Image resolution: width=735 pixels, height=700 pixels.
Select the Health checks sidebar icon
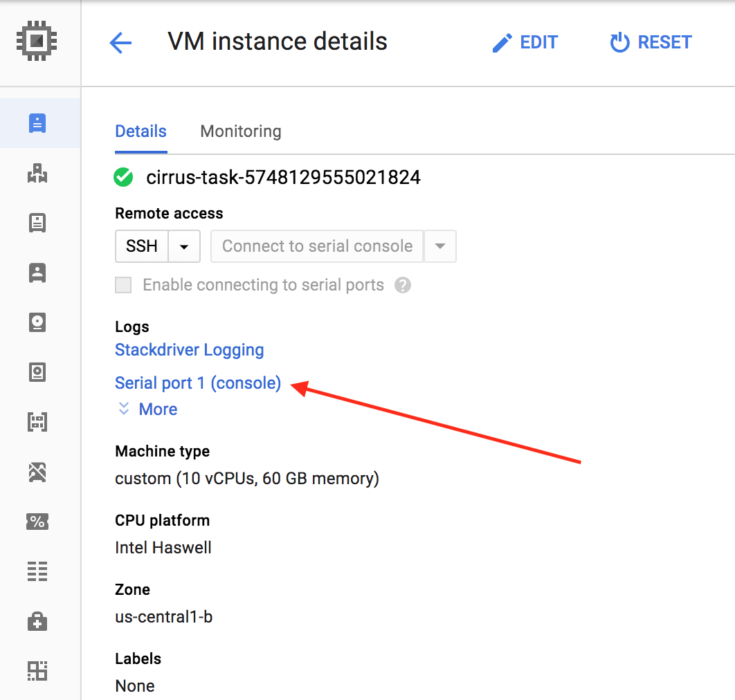click(x=37, y=621)
